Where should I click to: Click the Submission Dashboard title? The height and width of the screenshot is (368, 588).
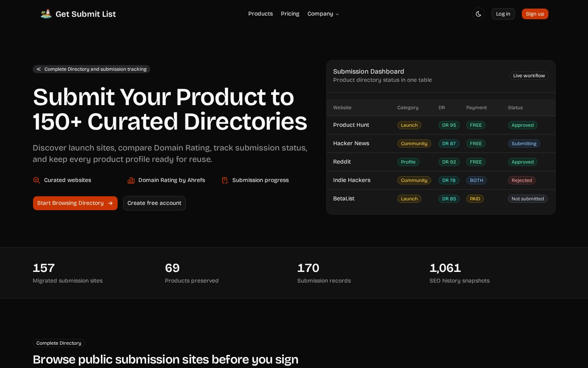[x=369, y=72]
